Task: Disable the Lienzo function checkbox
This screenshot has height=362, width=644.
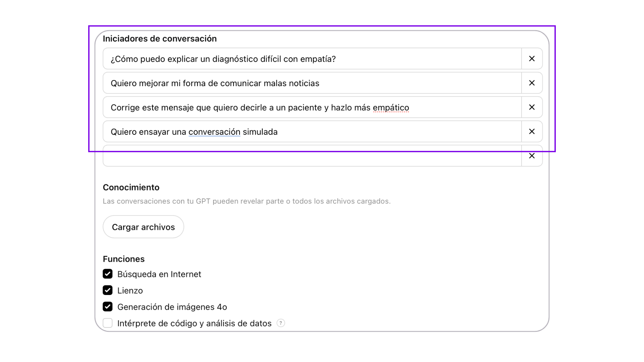Action: point(108,290)
